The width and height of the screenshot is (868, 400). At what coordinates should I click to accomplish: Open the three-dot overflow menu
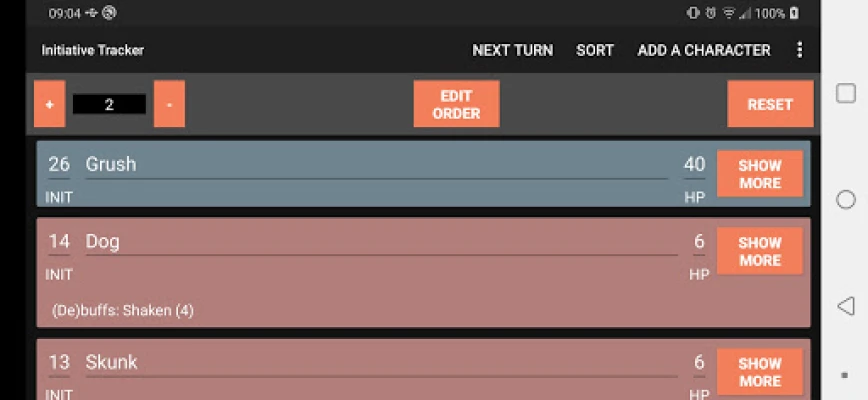(x=799, y=50)
